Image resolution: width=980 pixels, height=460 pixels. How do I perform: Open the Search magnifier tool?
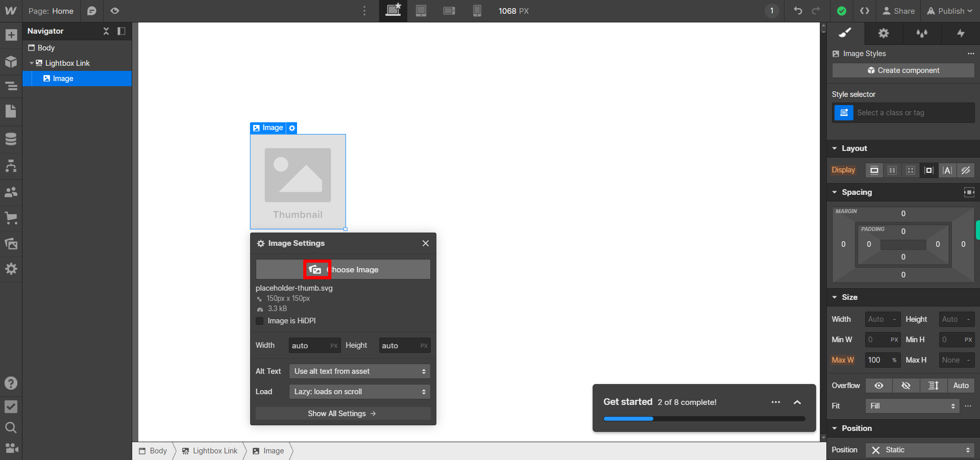[11, 427]
